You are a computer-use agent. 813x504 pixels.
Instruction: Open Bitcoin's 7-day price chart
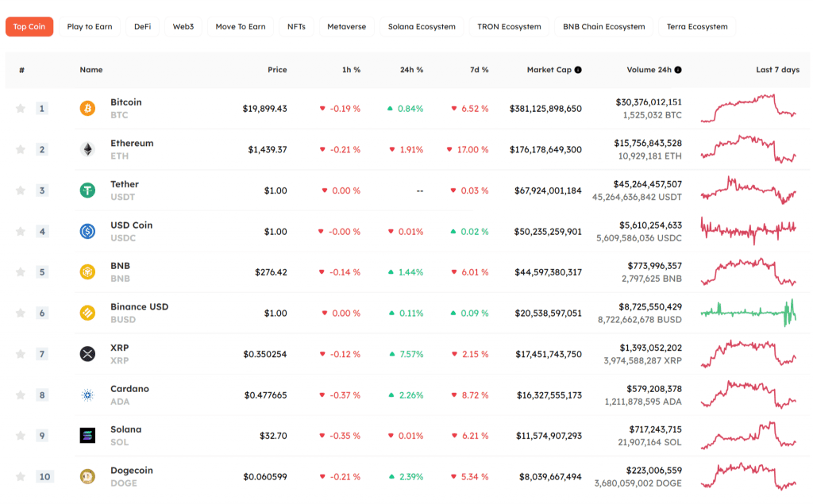[748, 109]
